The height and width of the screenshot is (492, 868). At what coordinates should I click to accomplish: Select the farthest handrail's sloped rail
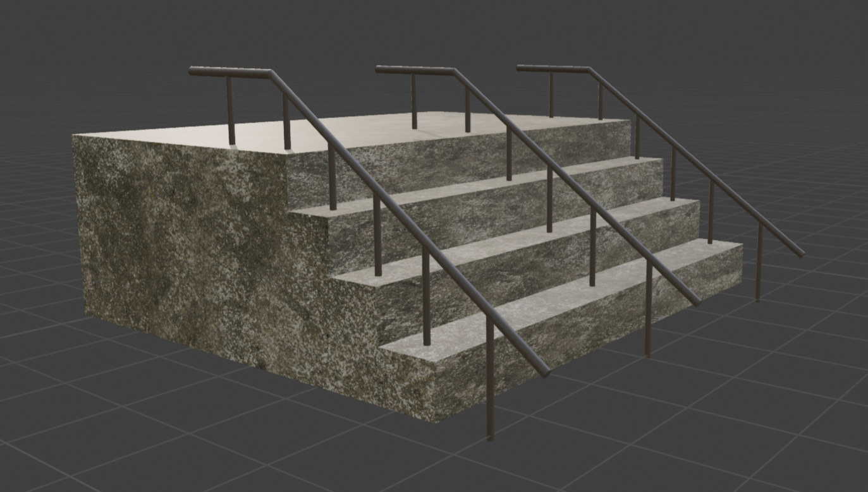click(x=695, y=162)
